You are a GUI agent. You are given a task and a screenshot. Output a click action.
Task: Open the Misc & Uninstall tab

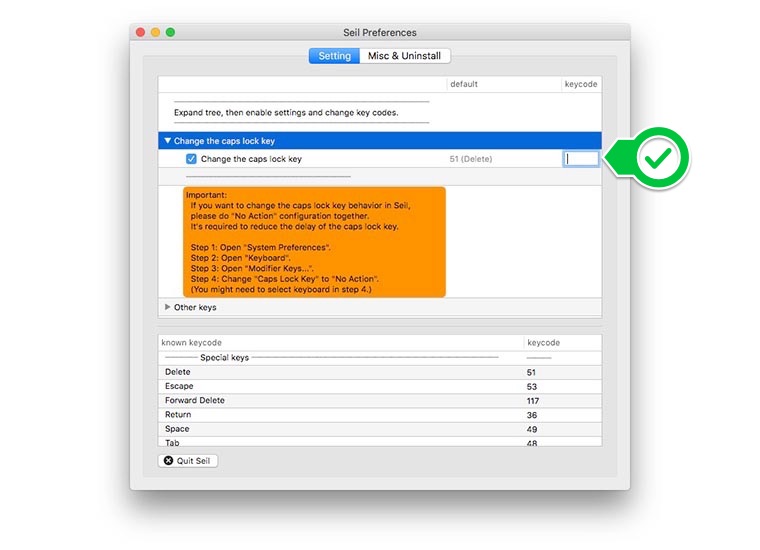point(404,56)
